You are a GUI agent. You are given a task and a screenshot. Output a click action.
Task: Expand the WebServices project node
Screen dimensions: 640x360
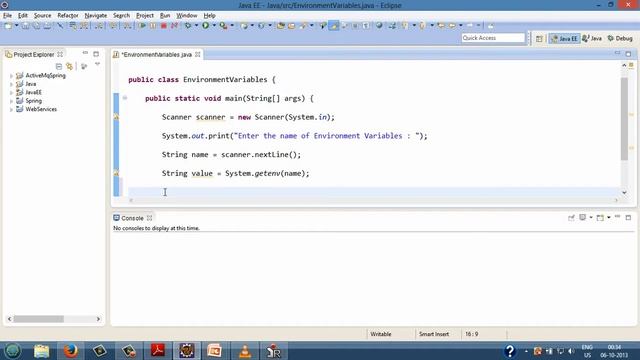point(11,109)
